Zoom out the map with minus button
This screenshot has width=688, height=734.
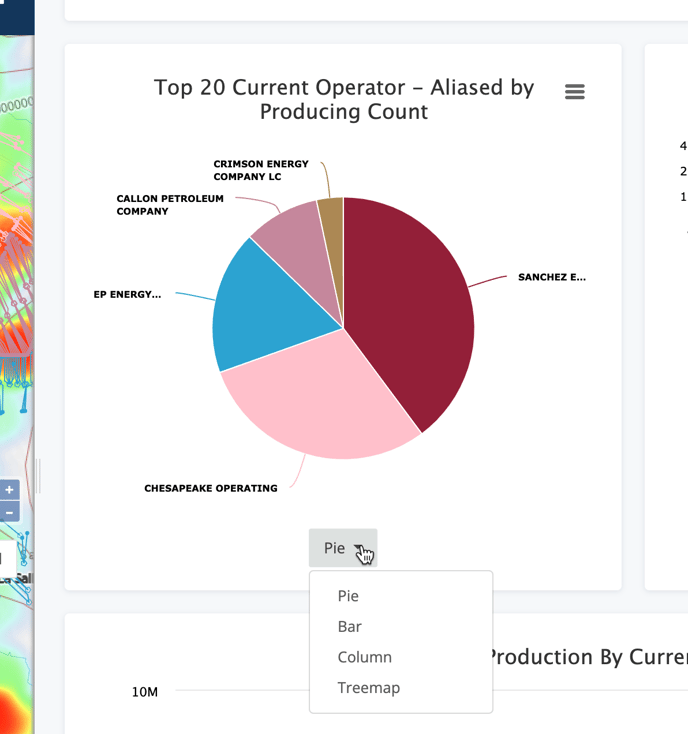pos(9,512)
